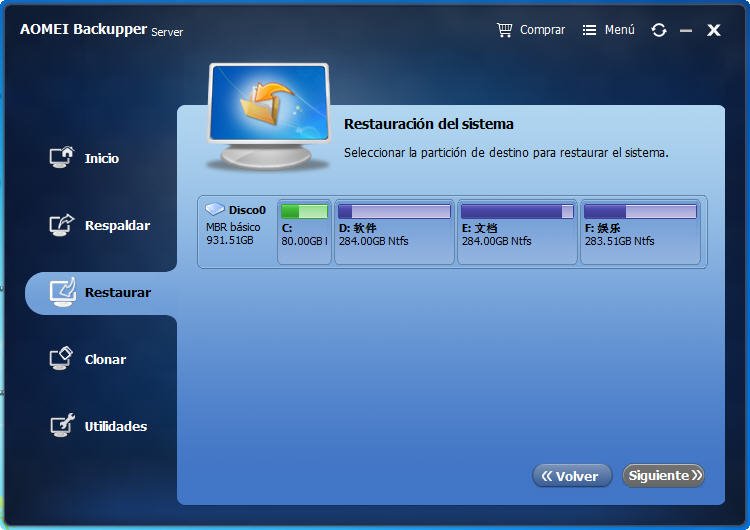The width and height of the screenshot is (750, 530).
Task: Minimize the AOMEI Backupper window
Action: tap(686, 31)
